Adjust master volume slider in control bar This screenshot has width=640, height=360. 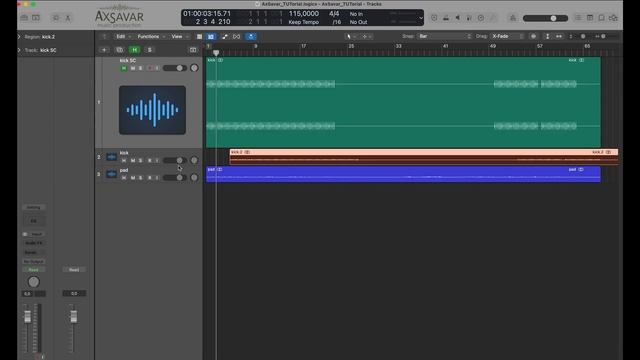[x=545, y=18]
